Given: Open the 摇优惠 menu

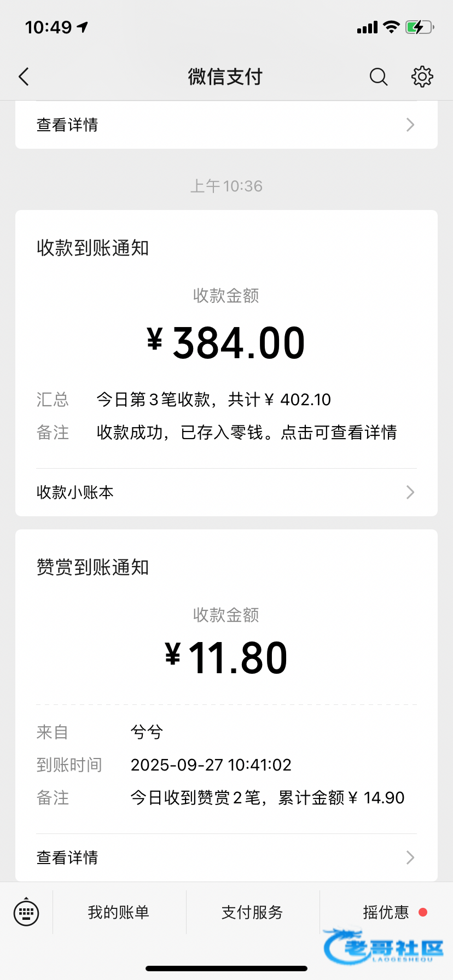Looking at the screenshot, I should click(386, 912).
